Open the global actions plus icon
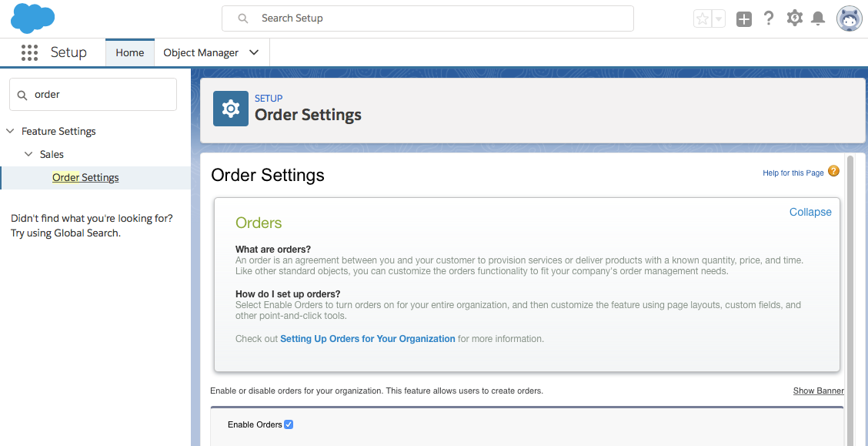This screenshot has width=868, height=446. tap(743, 19)
